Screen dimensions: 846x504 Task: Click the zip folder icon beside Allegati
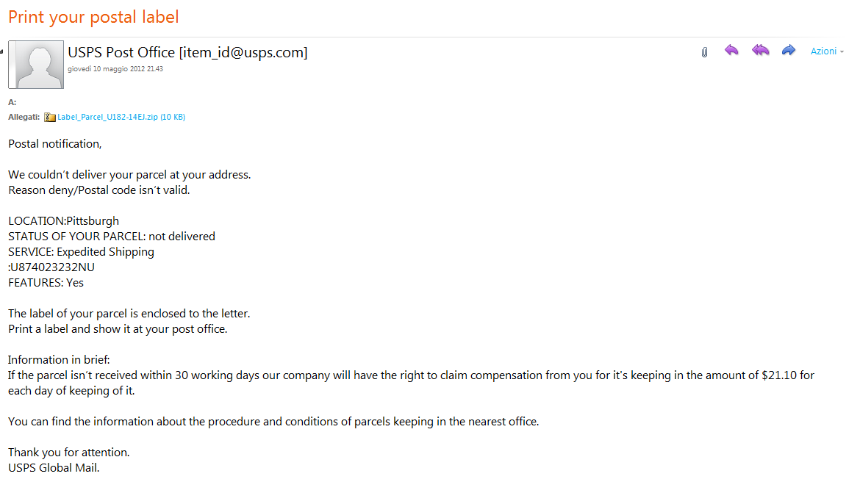tap(50, 117)
